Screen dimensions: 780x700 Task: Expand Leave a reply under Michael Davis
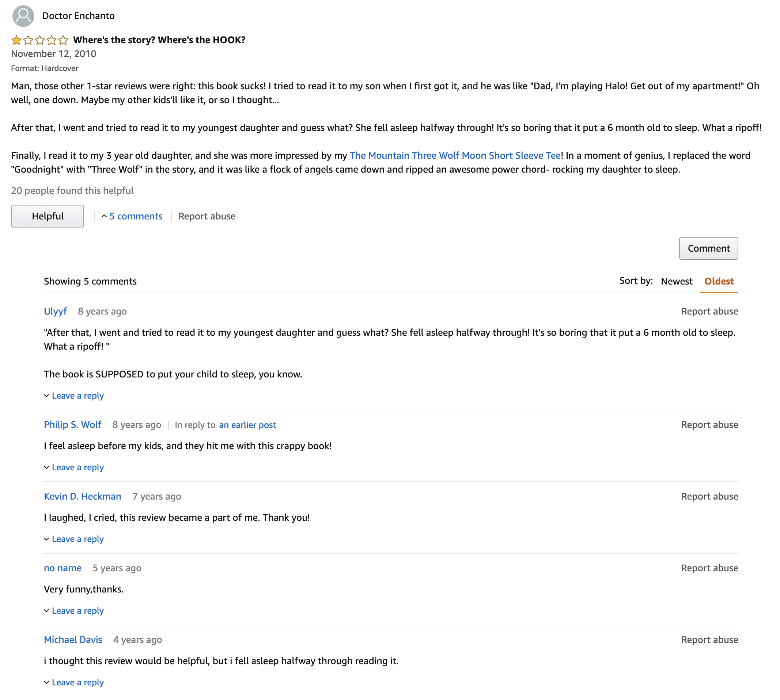pyautogui.click(x=74, y=682)
